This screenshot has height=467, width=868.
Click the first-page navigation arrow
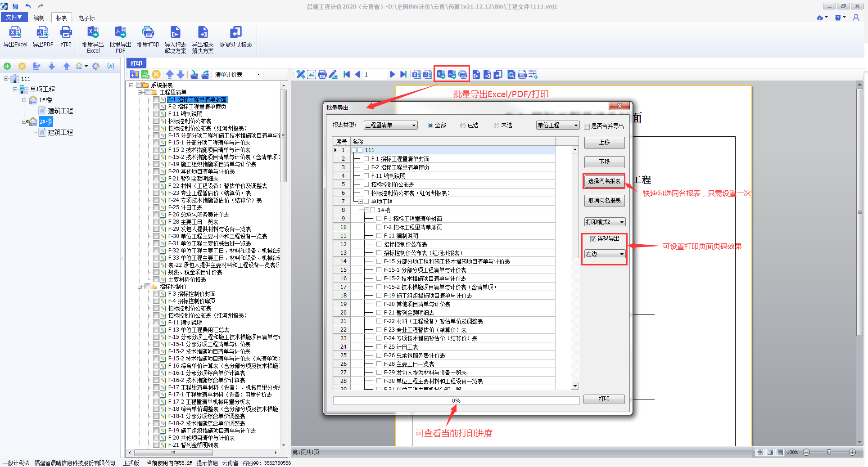pyautogui.click(x=347, y=74)
